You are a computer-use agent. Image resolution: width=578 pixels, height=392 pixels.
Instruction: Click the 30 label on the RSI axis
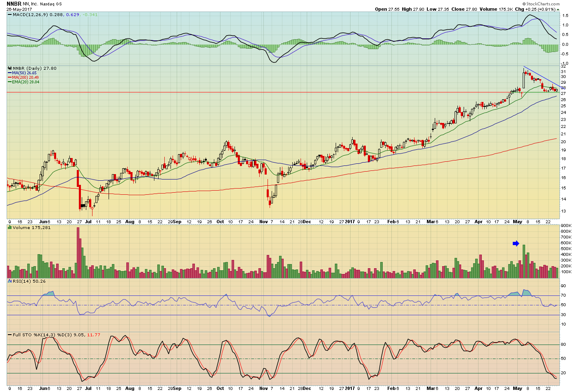(x=564, y=314)
